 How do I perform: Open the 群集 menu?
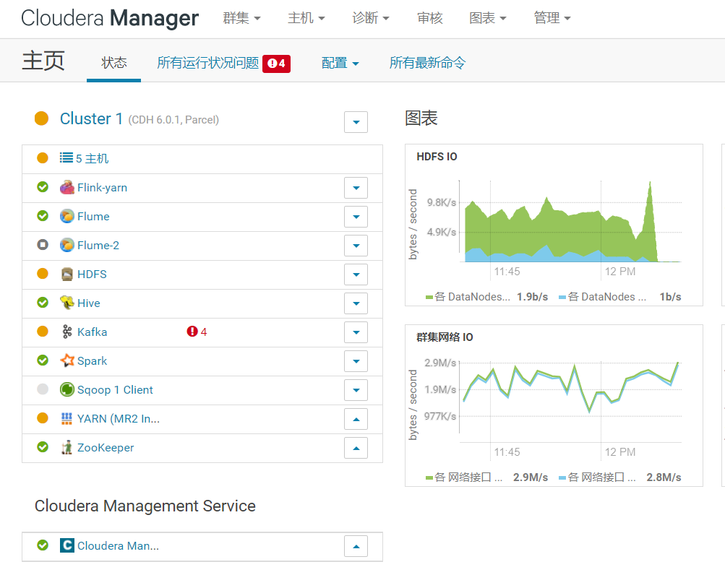(x=242, y=18)
